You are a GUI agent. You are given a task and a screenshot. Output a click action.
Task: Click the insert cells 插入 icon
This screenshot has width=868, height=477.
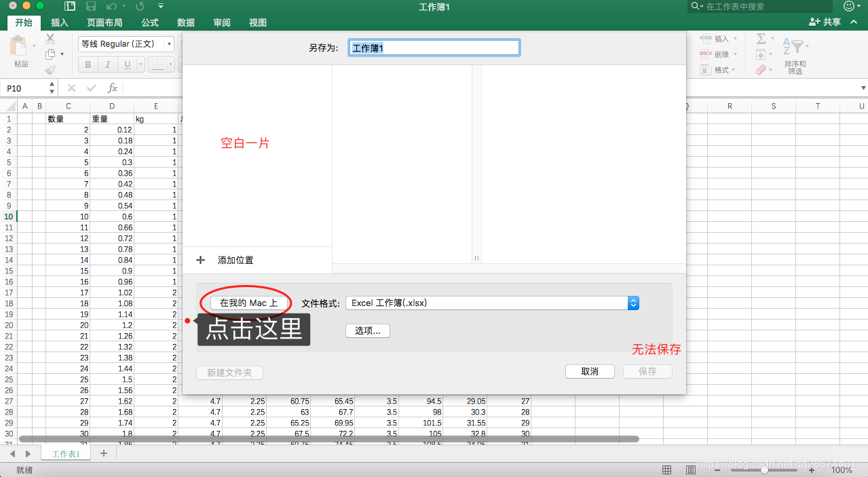(706, 39)
